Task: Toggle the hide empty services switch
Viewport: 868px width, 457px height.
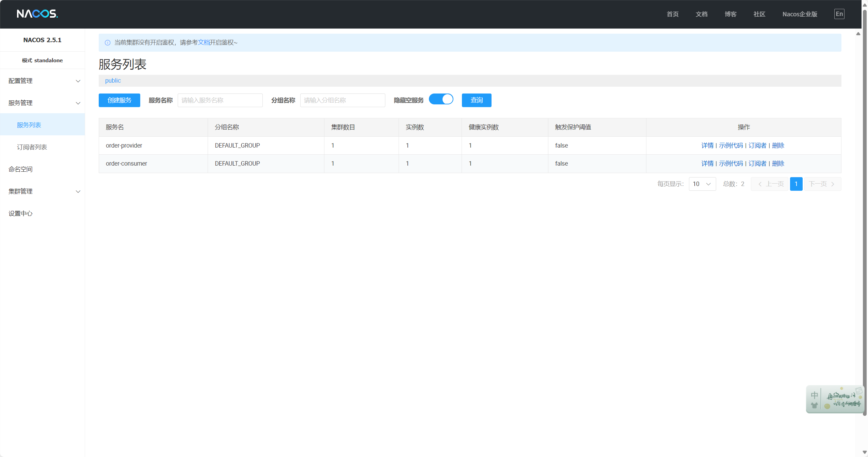Action: pos(441,99)
